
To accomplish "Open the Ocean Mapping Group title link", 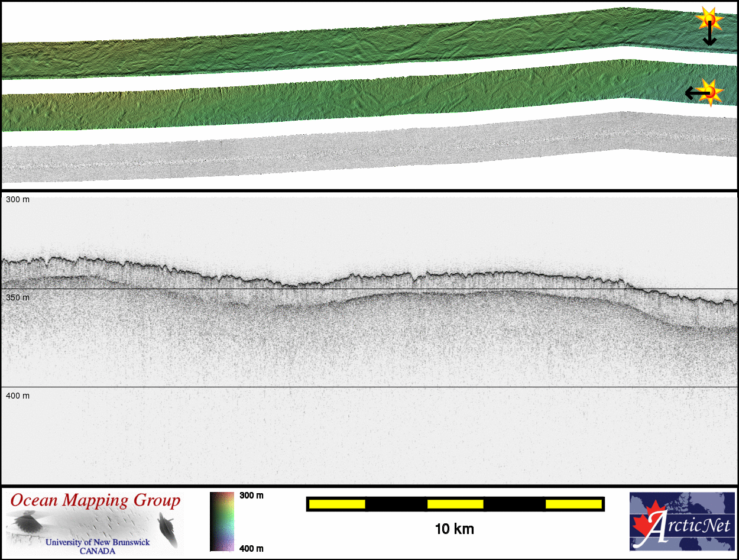I will pos(95,501).
